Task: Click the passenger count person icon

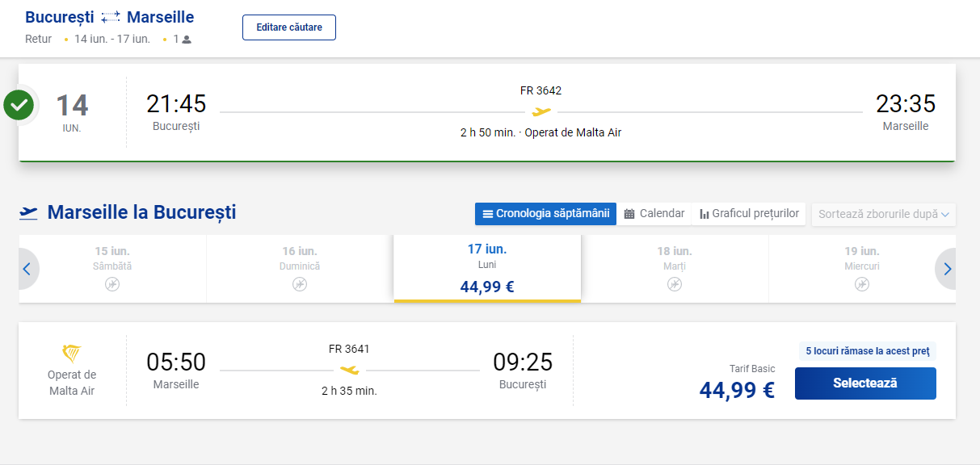Action: pos(187,39)
